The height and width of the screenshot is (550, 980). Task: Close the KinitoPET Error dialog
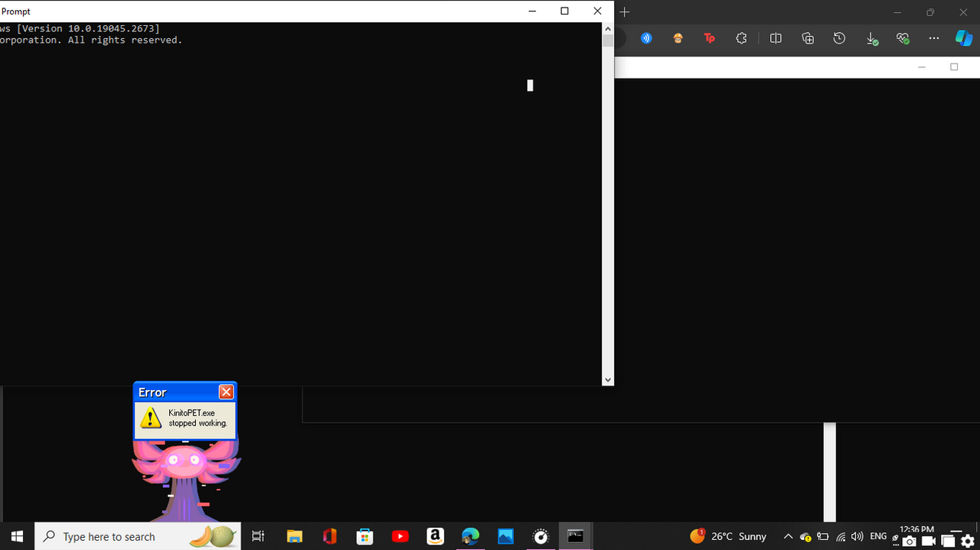coord(226,392)
